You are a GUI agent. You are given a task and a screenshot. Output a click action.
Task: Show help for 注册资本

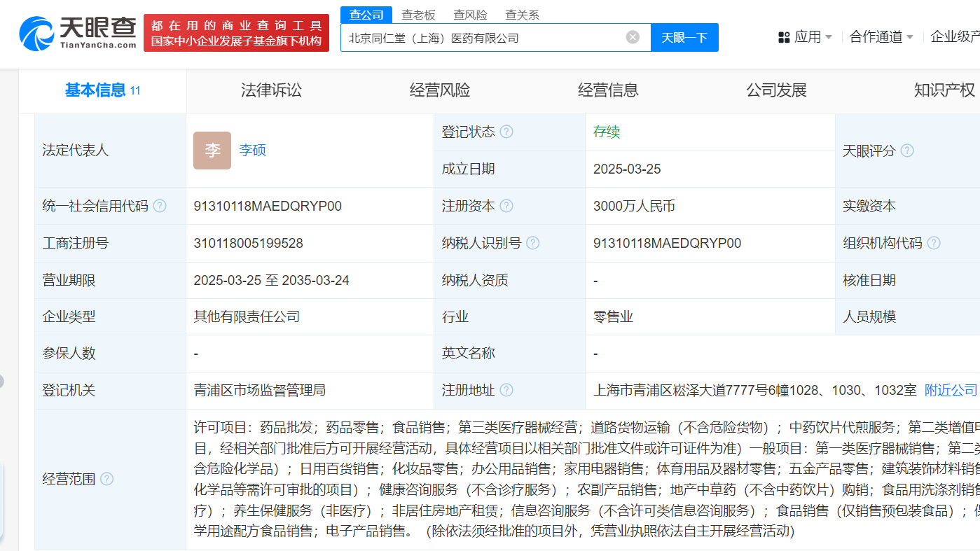tap(506, 206)
